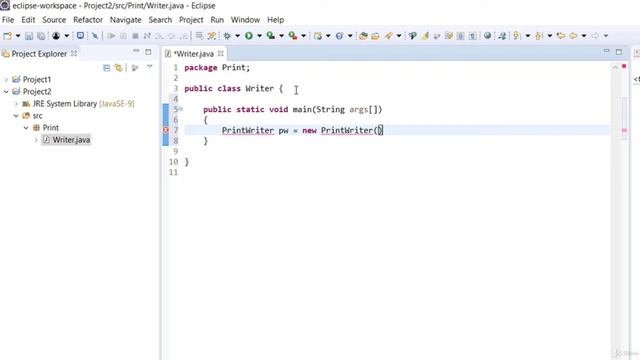Click the greyed Terminate debug icon
Screen dimensions: 640x360
(x=135, y=36)
